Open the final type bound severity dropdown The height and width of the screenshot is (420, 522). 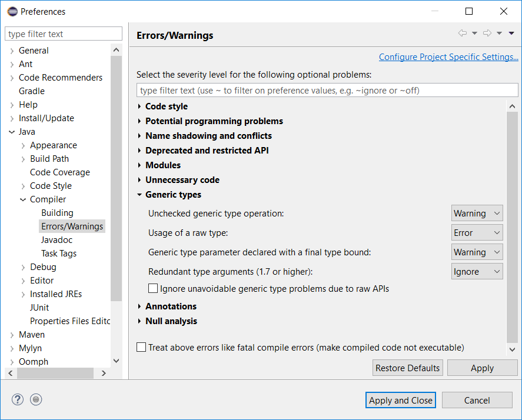coord(477,252)
